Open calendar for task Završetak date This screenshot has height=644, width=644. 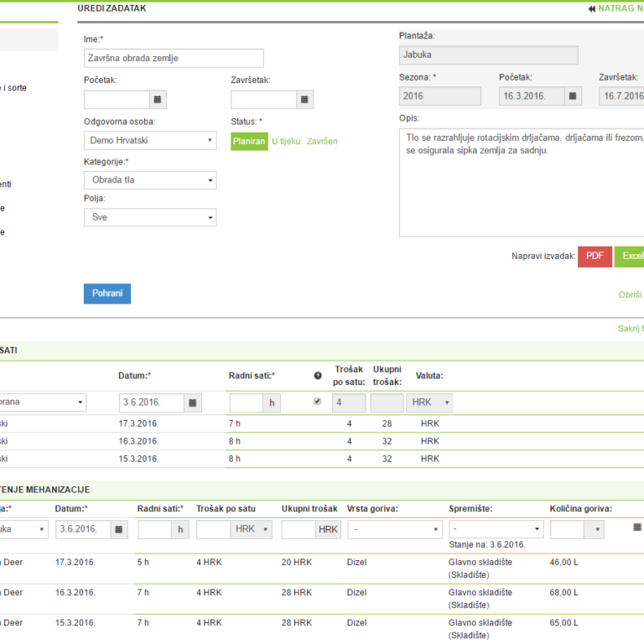click(x=304, y=100)
